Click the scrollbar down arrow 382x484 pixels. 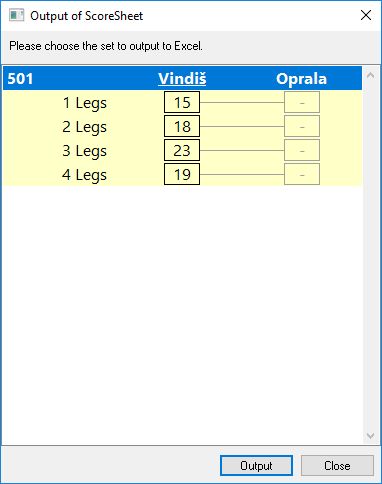tap(370, 436)
